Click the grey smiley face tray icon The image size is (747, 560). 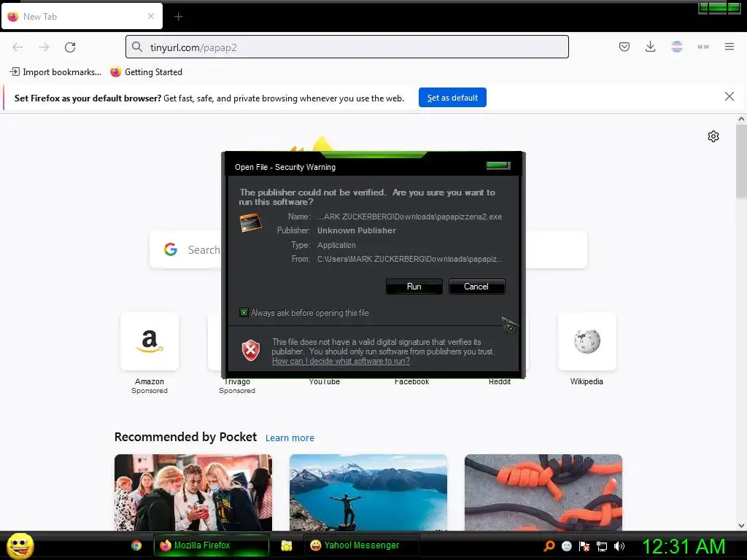[x=566, y=546]
